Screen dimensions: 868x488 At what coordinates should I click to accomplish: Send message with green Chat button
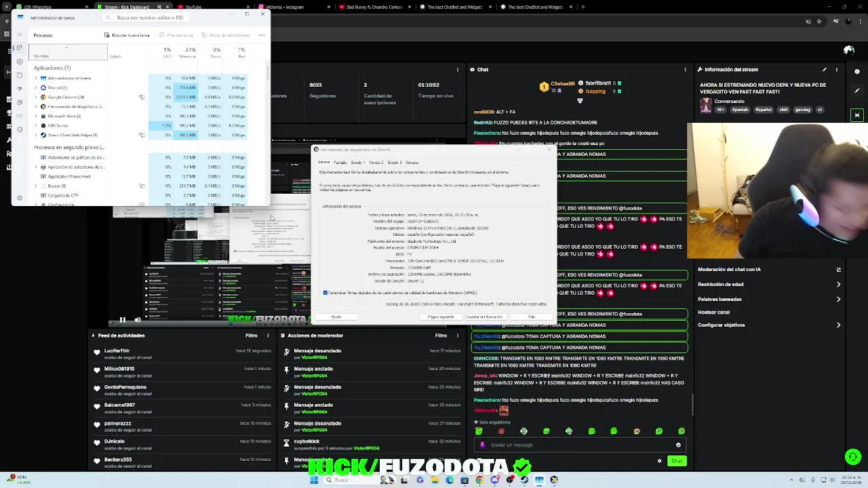677,461
